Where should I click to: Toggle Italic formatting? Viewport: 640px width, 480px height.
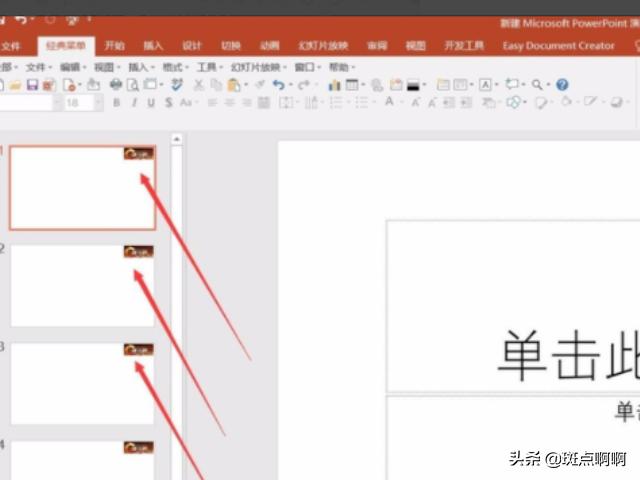pyautogui.click(x=134, y=102)
